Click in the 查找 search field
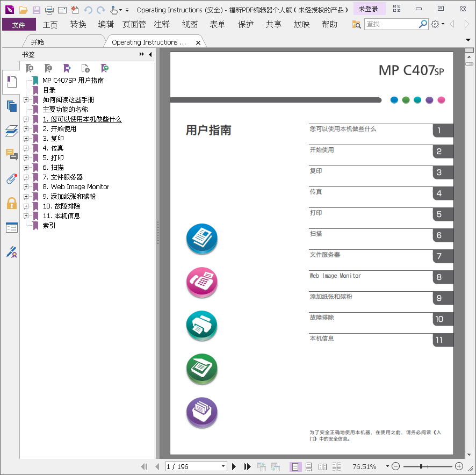Image resolution: width=476 pixels, height=475 pixels. 391,24
